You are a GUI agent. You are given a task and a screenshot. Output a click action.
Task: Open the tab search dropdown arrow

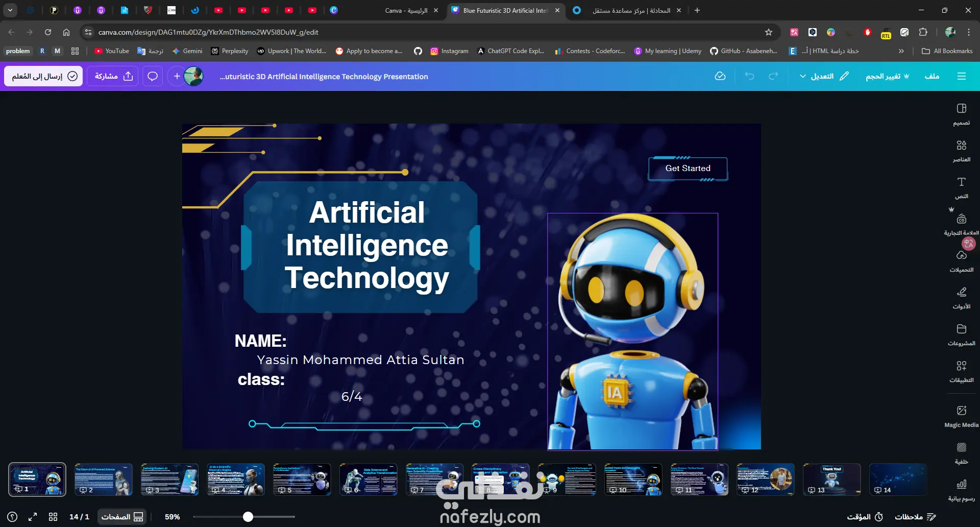click(10, 10)
